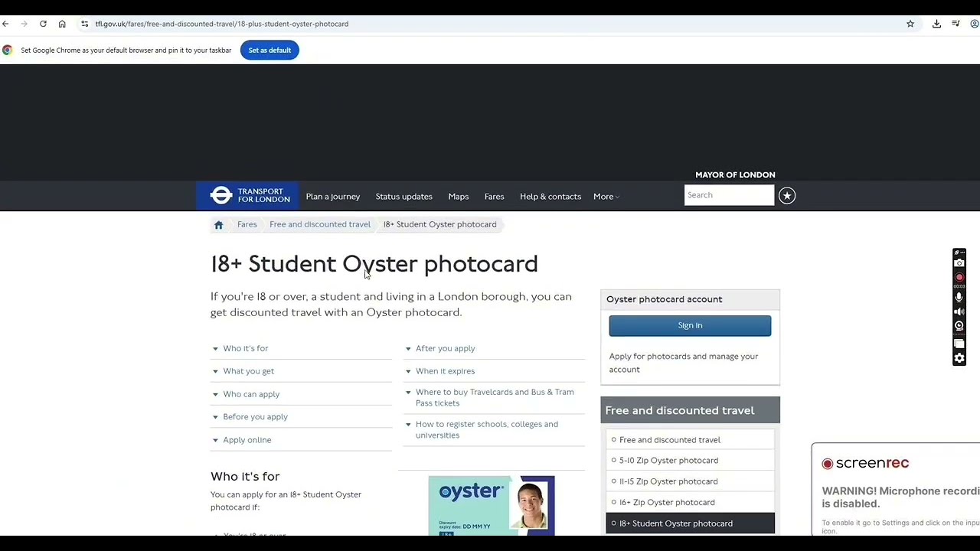Toggle ScreenRec microphone icon
The width and height of the screenshot is (980, 551).
coord(959,297)
